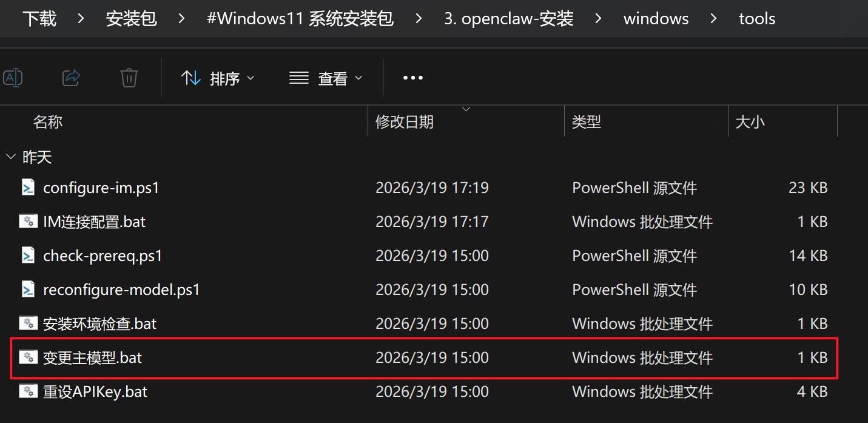Click the configure-im.ps1 PowerShell file icon
The width and height of the screenshot is (868, 423).
click(28, 188)
